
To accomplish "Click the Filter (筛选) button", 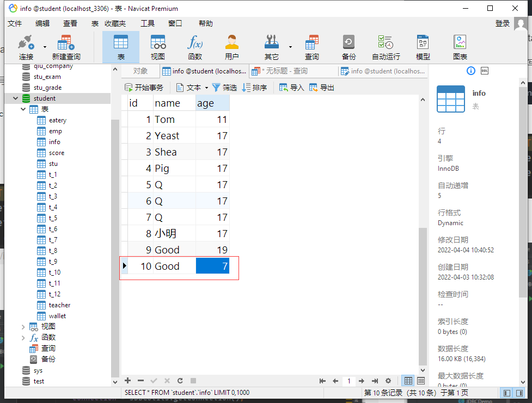I will tap(224, 88).
